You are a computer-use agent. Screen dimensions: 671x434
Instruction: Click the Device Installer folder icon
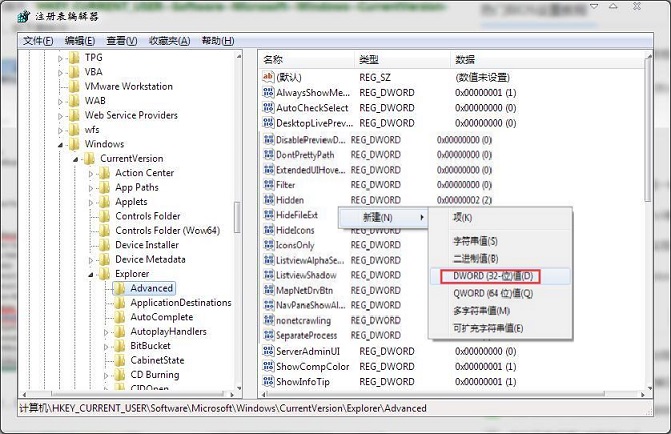[x=105, y=245]
